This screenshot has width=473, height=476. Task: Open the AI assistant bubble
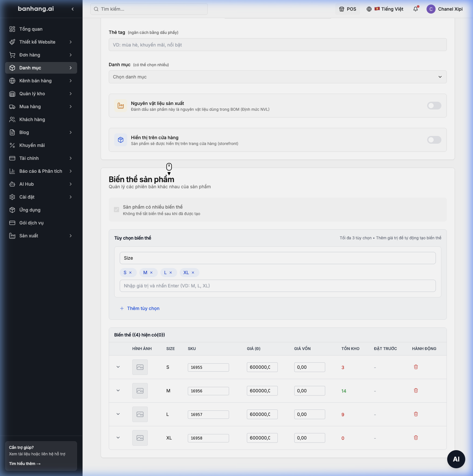(456, 459)
